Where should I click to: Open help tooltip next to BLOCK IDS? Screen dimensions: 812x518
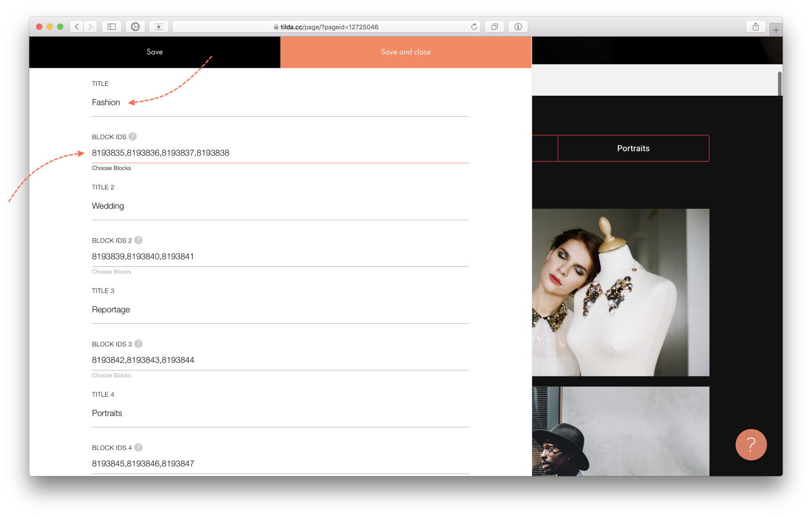132,137
